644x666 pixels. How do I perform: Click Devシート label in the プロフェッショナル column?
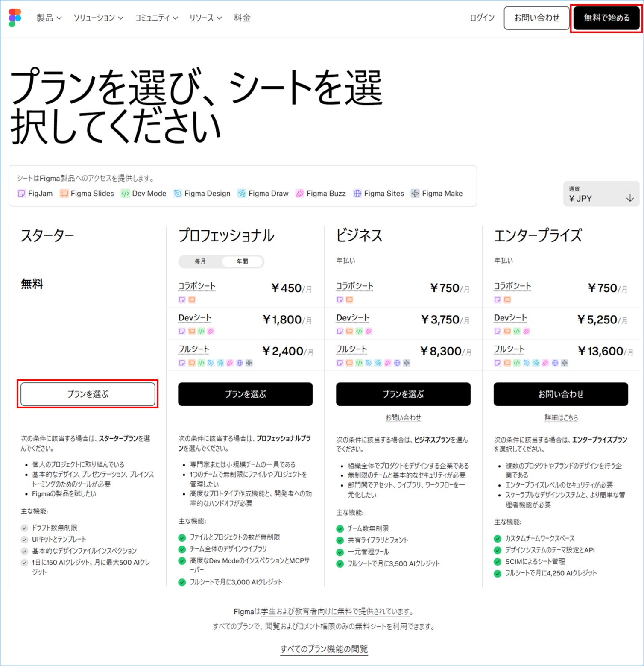195,317
